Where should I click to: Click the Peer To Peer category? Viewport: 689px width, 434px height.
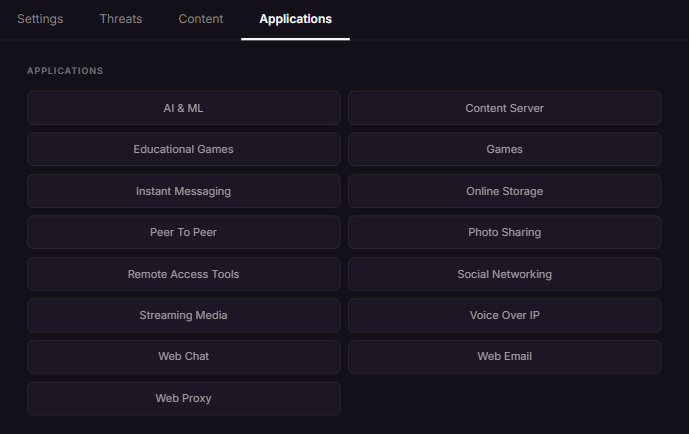pyautogui.click(x=184, y=232)
